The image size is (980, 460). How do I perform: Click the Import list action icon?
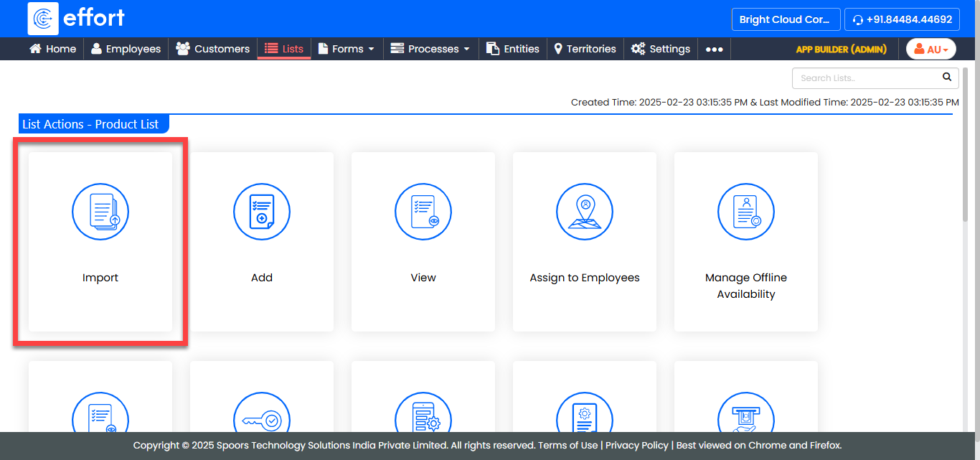[x=100, y=212]
